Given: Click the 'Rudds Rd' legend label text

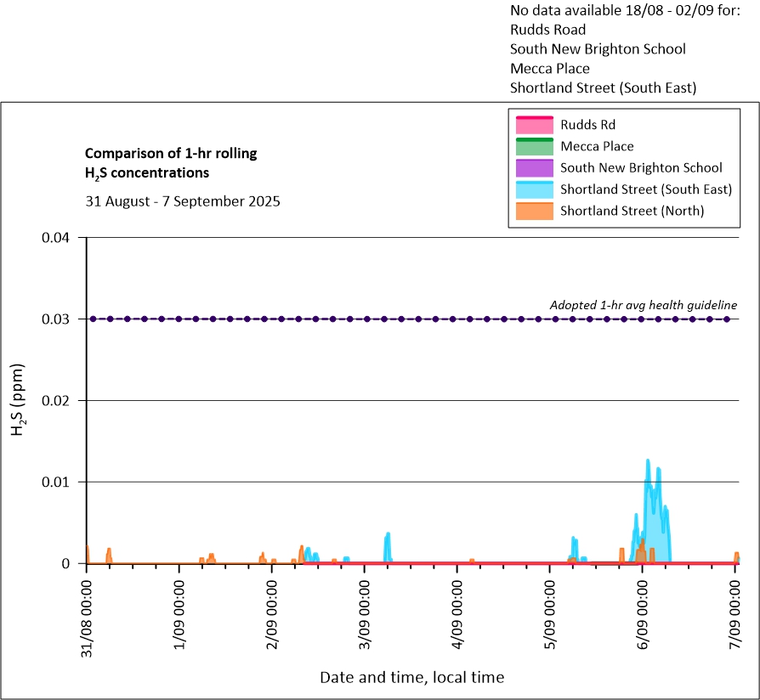Looking at the screenshot, I should 587,125.
